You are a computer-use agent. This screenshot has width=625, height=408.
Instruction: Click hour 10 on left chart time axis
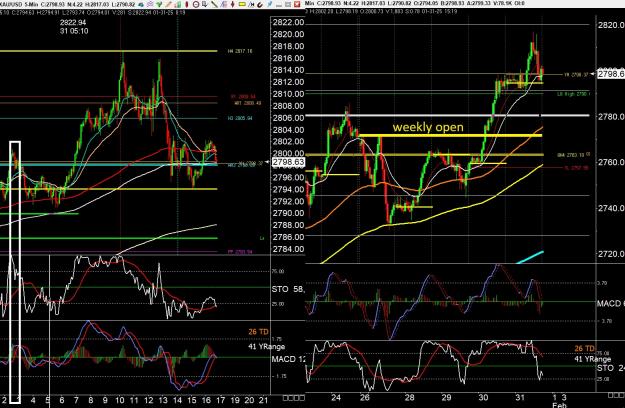(x=120, y=400)
